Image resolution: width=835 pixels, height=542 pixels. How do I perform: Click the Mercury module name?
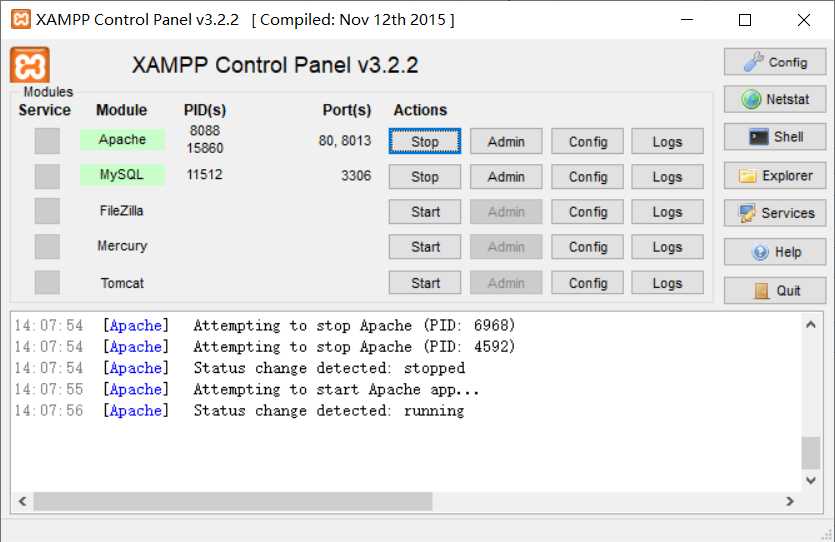coord(122,246)
